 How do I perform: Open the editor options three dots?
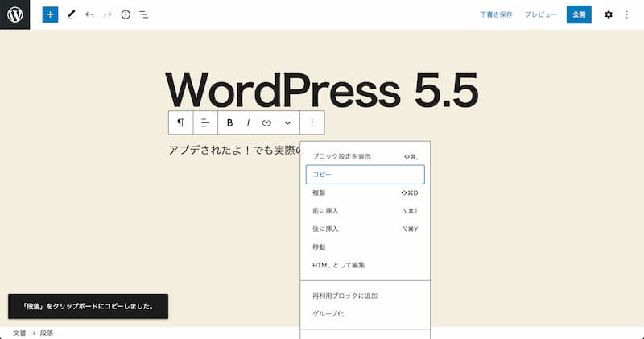[627, 14]
